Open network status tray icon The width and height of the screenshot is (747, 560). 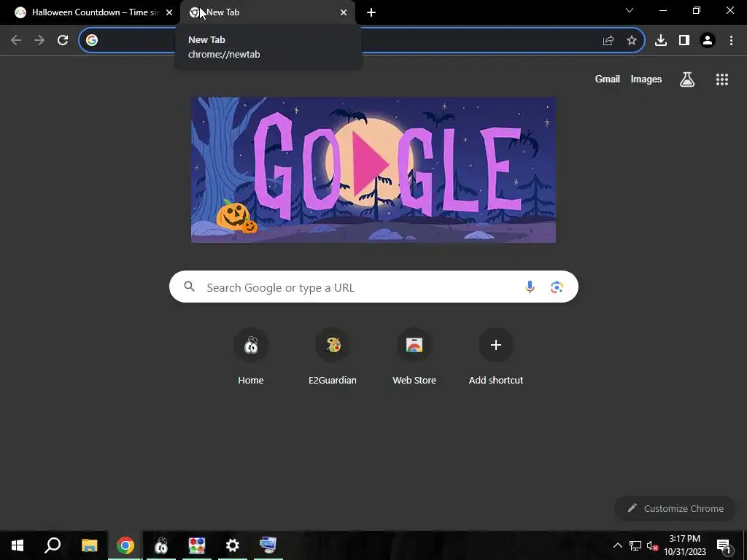[x=635, y=545]
